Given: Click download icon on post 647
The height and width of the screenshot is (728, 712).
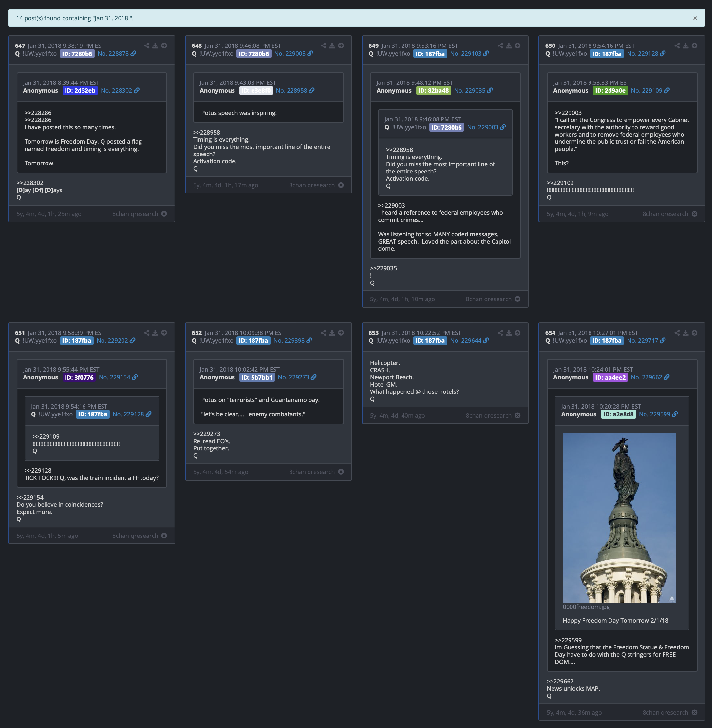Looking at the screenshot, I should coord(155,45).
